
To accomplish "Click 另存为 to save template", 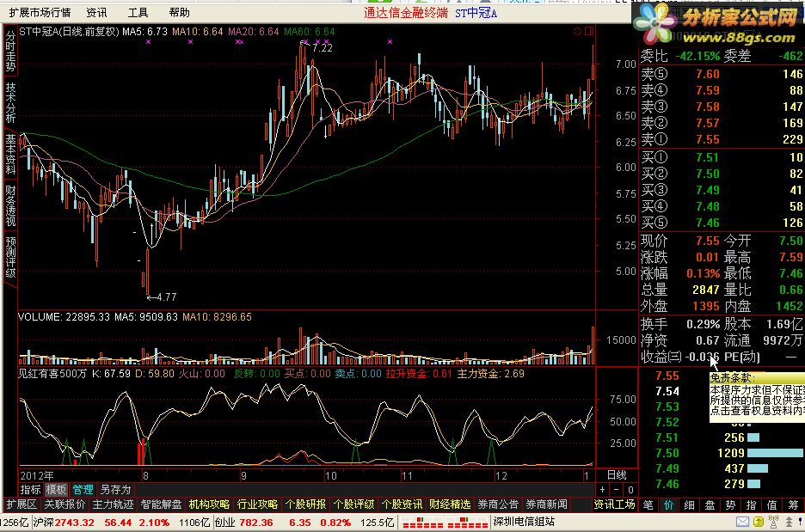I will tap(115, 489).
